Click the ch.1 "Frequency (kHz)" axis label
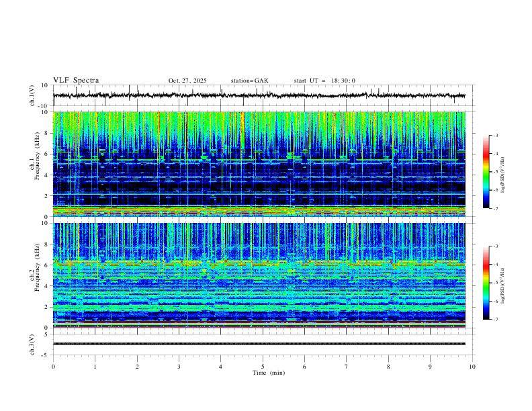 (x=38, y=156)
